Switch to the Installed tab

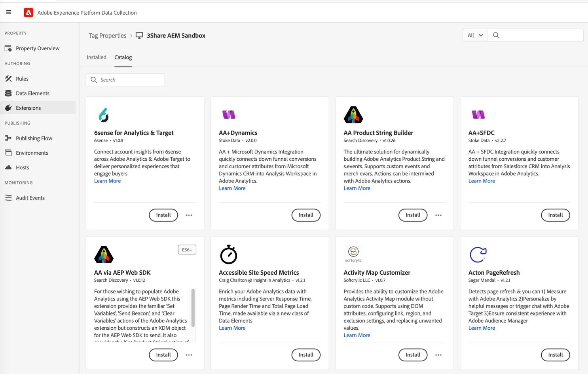click(96, 57)
